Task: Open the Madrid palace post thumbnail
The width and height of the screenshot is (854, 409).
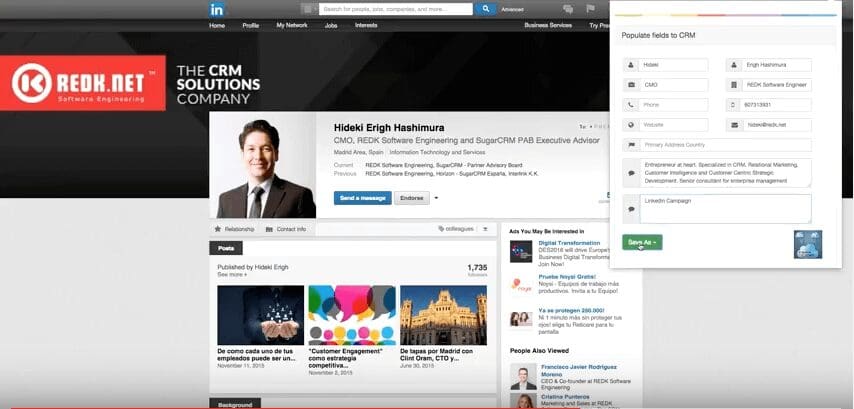Action: pos(443,315)
